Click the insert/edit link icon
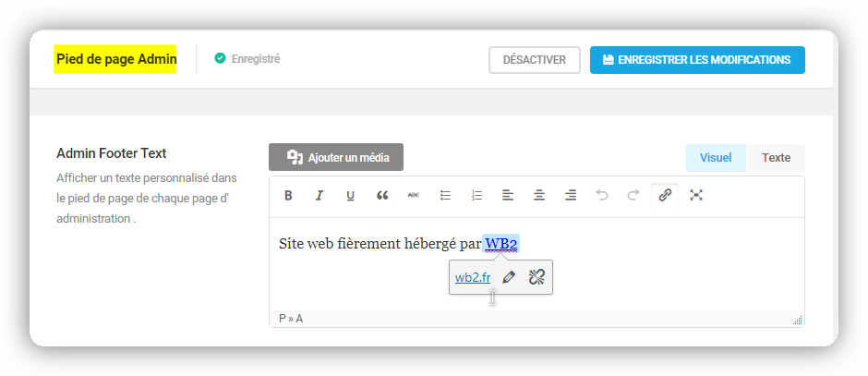The image size is (868, 376). 665,196
